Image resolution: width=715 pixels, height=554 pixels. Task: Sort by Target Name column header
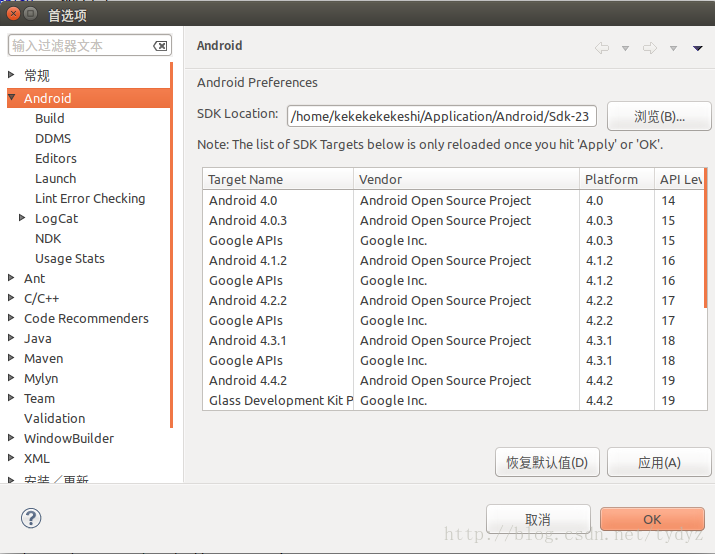(x=278, y=179)
